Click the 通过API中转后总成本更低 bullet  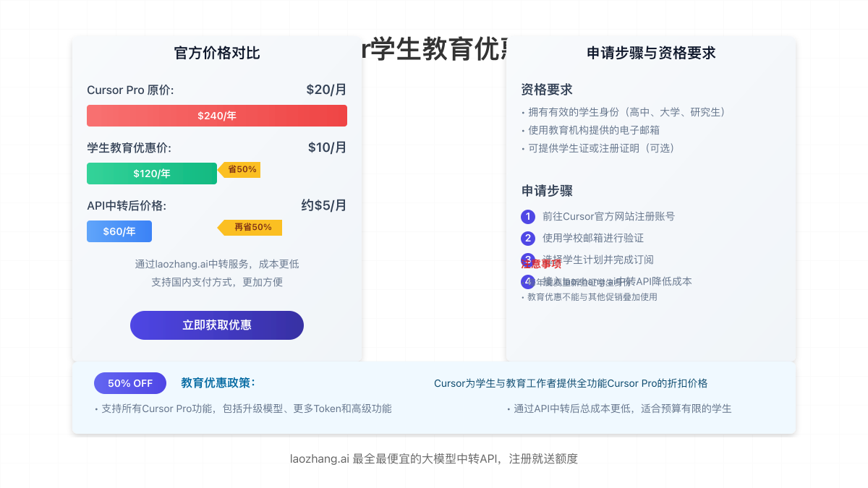coord(619,408)
